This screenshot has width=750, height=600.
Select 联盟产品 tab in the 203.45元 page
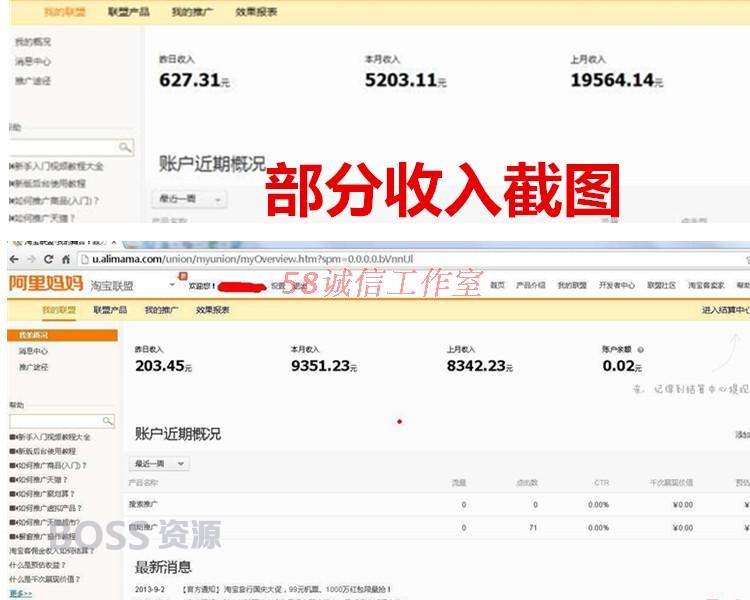(110, 310)
